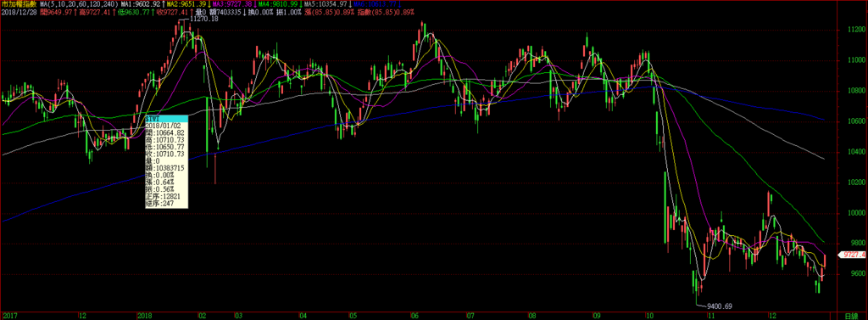Click 低:10650.77 row in tooltip

point(165,146)
